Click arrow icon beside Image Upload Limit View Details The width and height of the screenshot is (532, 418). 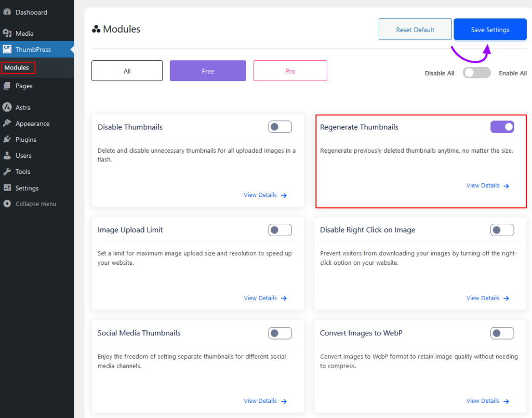[x=284, y=299]
